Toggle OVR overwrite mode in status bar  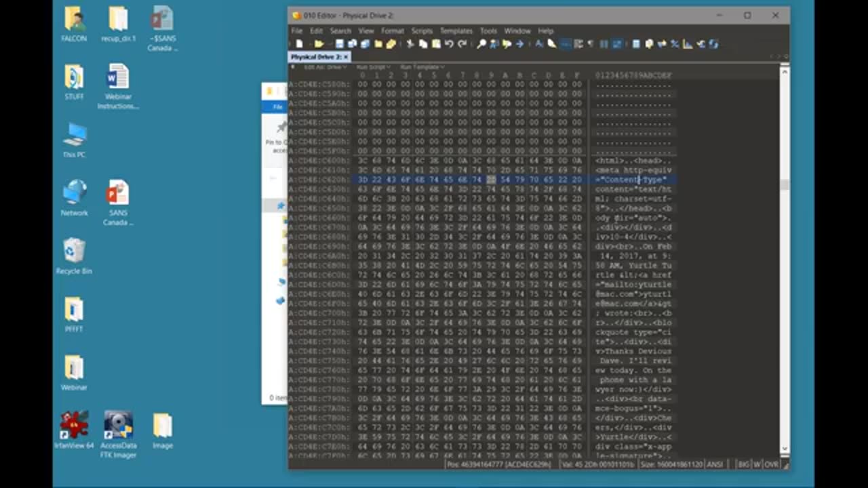pos(772,464)
